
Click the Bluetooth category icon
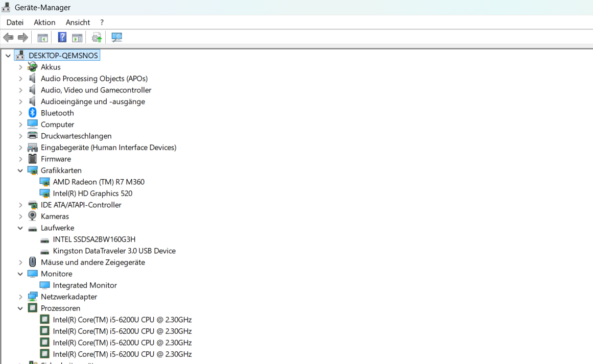tap(33, 113)
